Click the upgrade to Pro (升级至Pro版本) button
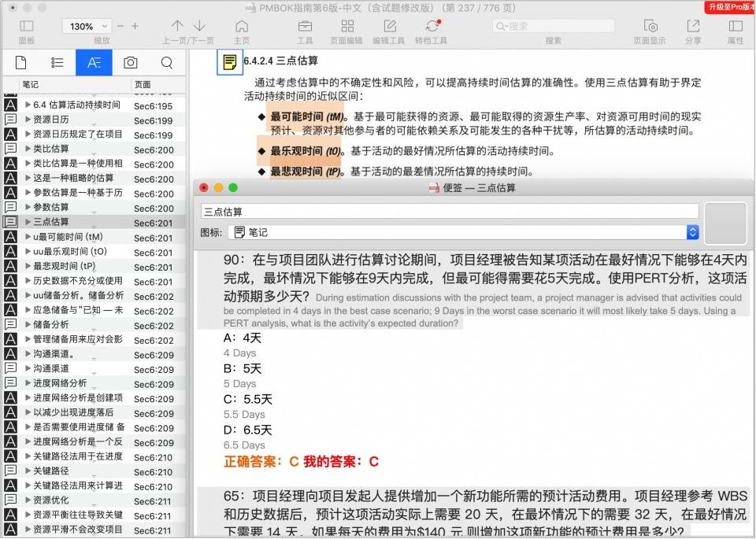756x539 pixels. (730, 6)
